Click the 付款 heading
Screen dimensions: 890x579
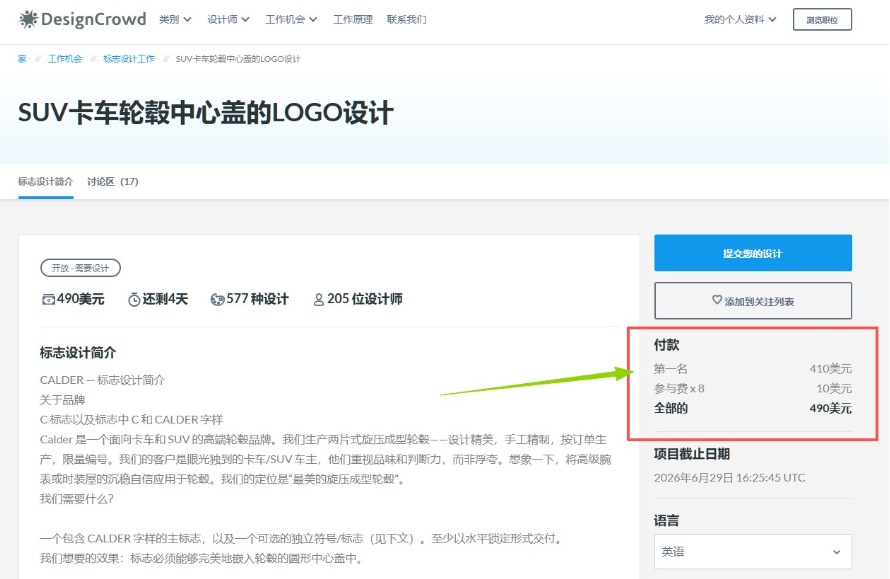click(x=666, y=345)
